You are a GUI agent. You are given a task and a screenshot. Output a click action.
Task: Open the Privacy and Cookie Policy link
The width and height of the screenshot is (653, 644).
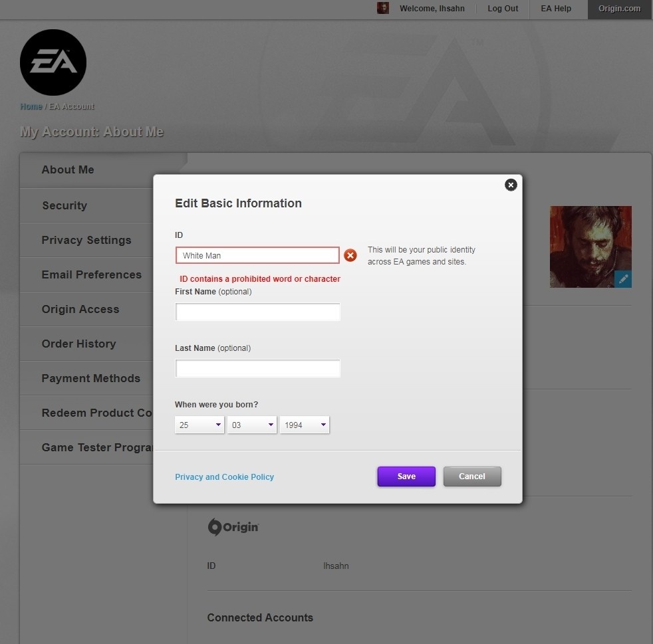pos(224,477)
